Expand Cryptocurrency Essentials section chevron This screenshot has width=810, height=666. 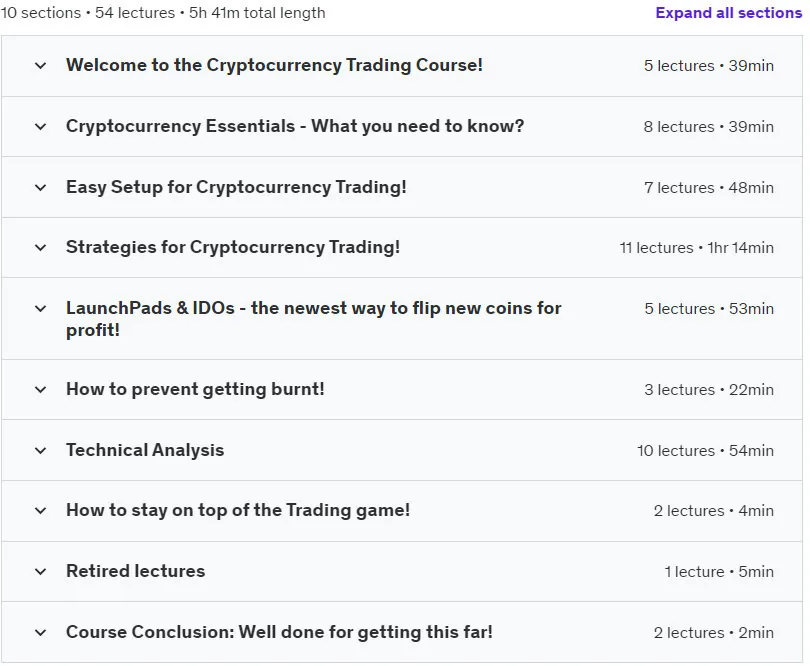coord(40,127)
